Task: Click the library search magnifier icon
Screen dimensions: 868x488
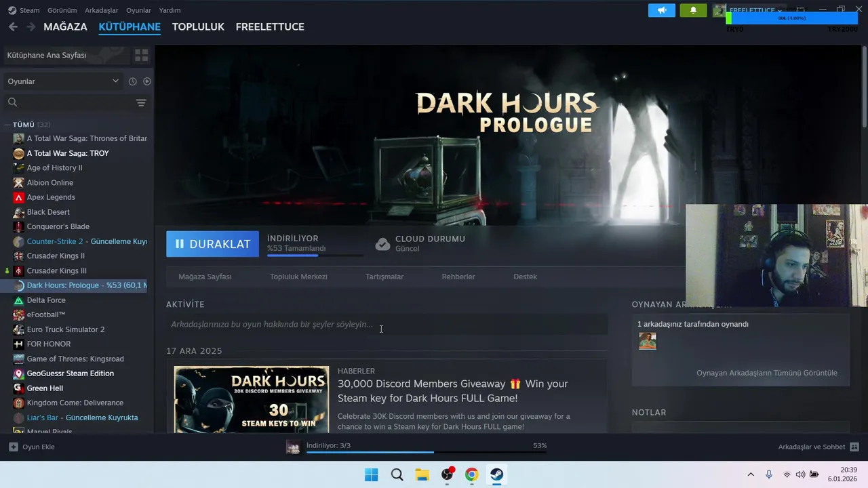Action: click(12, 102)
